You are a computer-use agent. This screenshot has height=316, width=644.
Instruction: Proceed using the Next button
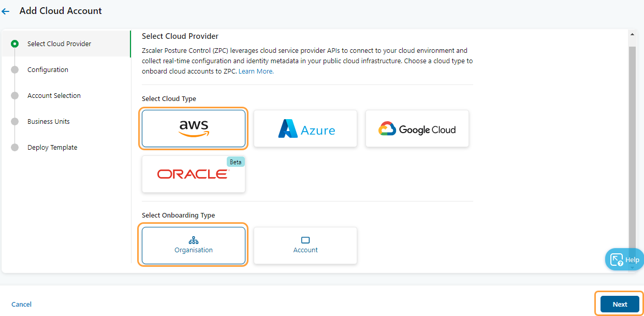(x=620, y=304)
